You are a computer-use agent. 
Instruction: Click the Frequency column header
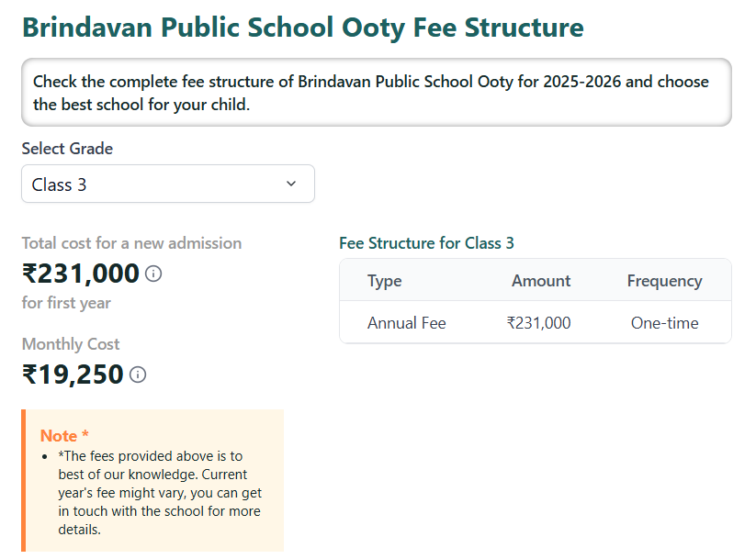[x=664, y=280]
